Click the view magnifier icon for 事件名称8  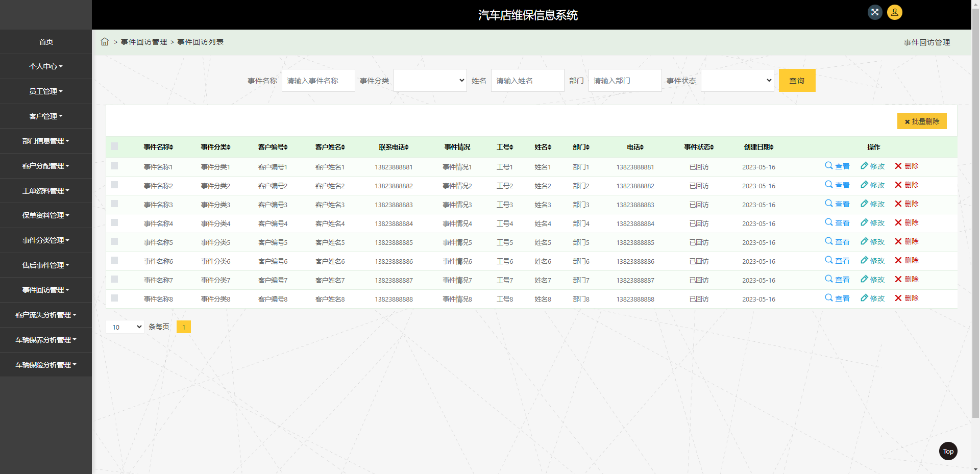click(x=829, y=298)
